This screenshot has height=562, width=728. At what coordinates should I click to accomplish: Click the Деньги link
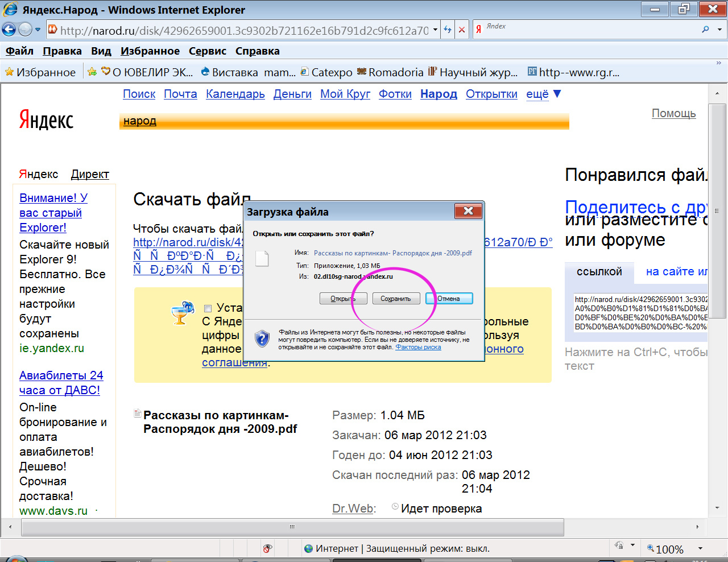pos(292,94)
